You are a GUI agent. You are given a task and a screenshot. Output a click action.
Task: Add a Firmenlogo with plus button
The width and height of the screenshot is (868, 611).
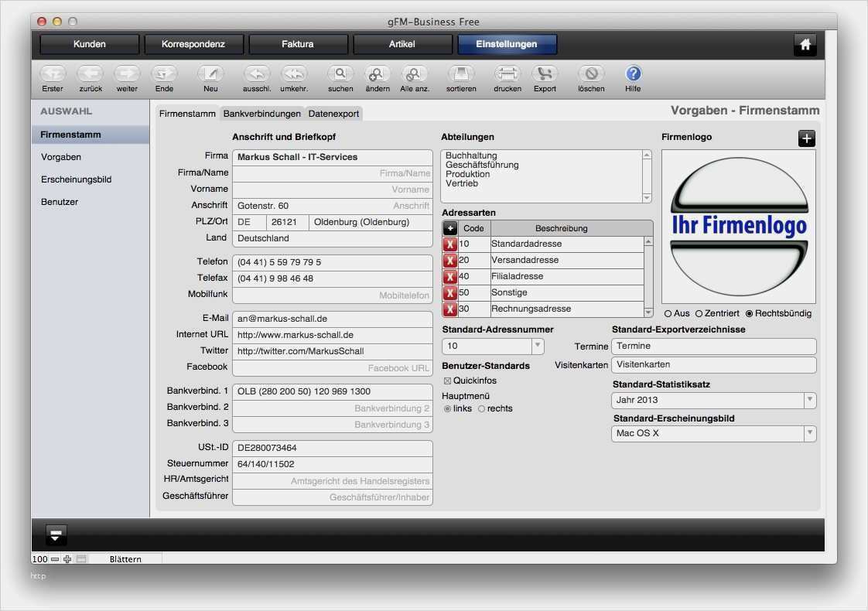point(806,138)
